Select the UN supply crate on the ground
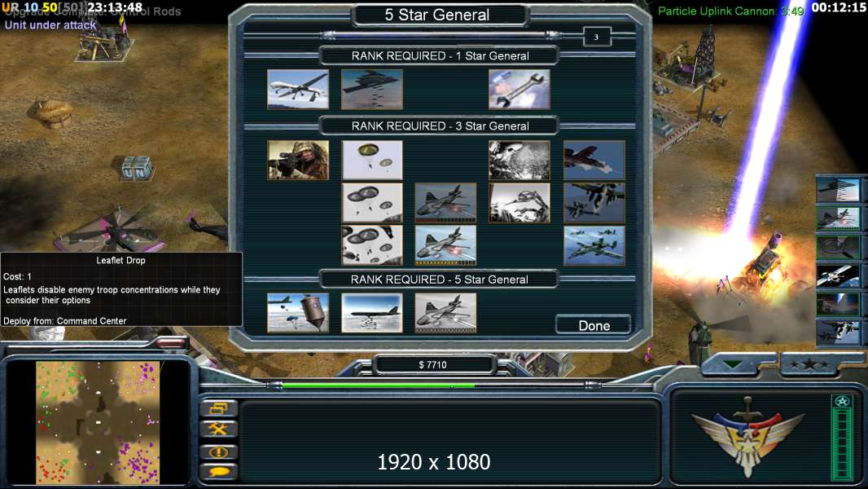This screenshot has height=489, width=868. point(136,169)
